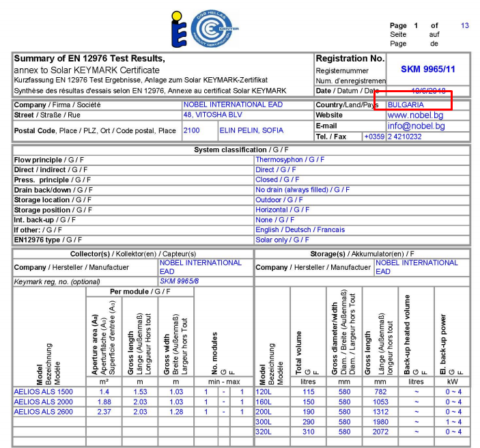Select the street value 48, VITOSHA BLV
The image size is (480, 448).
click(x=213, y=115)
